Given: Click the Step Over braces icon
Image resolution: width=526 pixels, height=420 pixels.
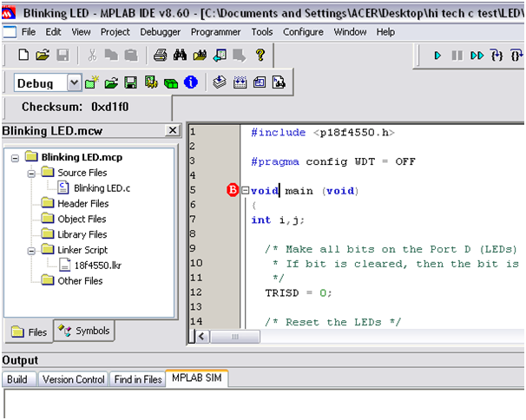Looking at the screenshot, I should (516, 55).
